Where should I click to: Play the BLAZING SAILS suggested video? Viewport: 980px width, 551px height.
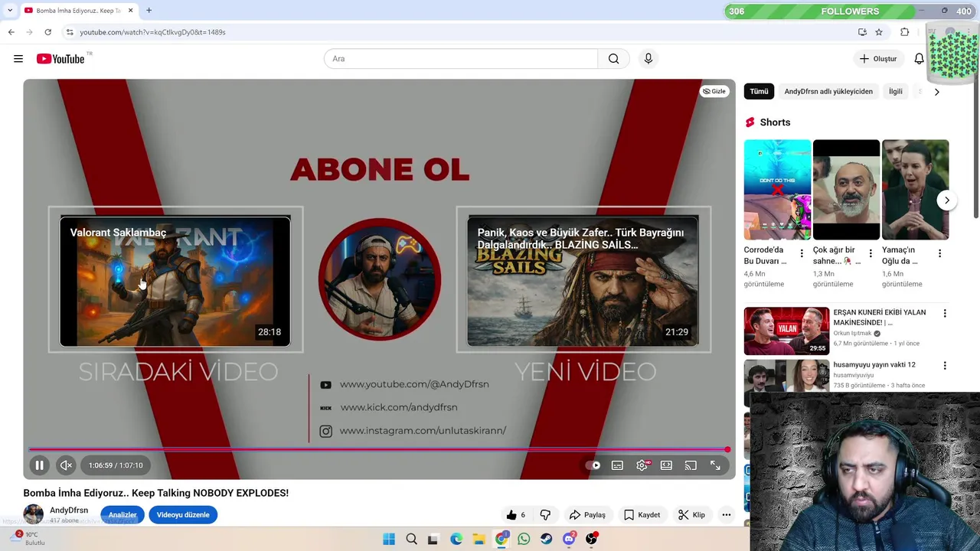pyautogui.click(x=583, y=281)
